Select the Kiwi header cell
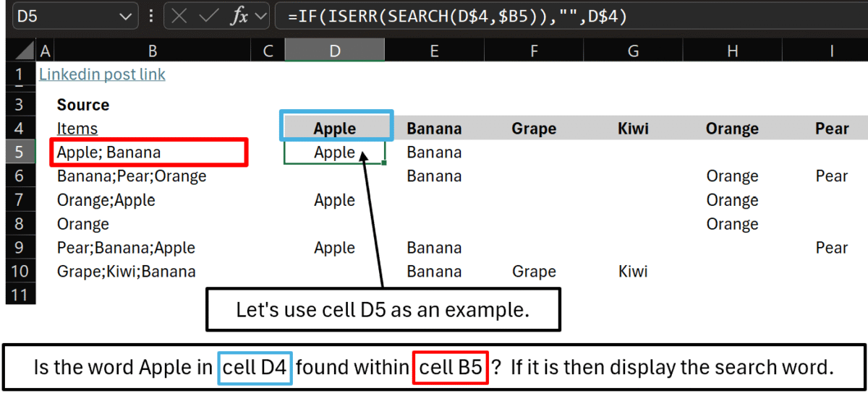868x393 pixels. [634, 129]
